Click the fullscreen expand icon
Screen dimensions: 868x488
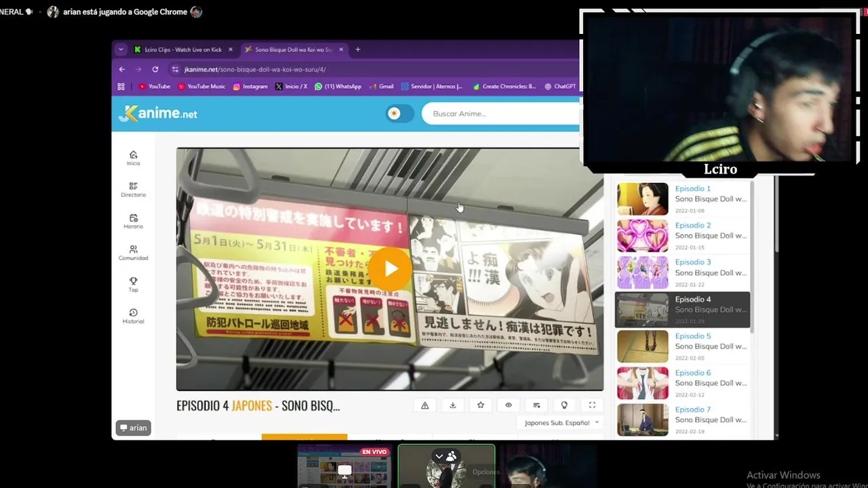[x=592, y=405]
